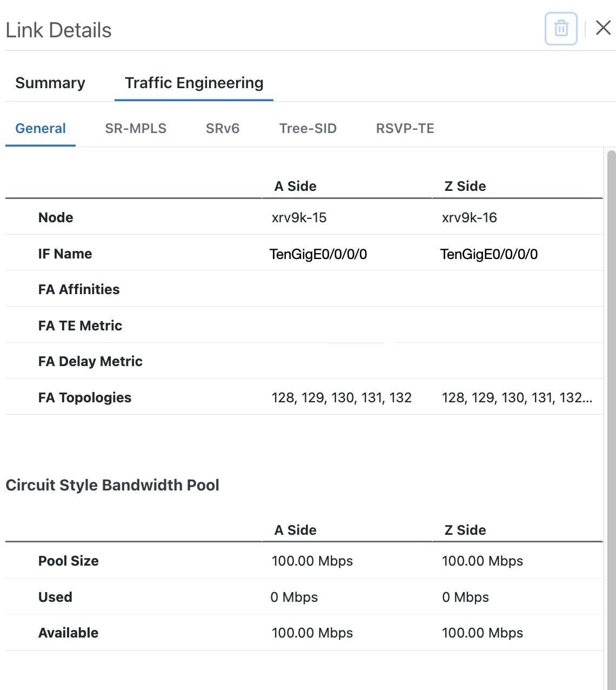Click A Side header in top table
616x690 pixels.
[296, 186]
